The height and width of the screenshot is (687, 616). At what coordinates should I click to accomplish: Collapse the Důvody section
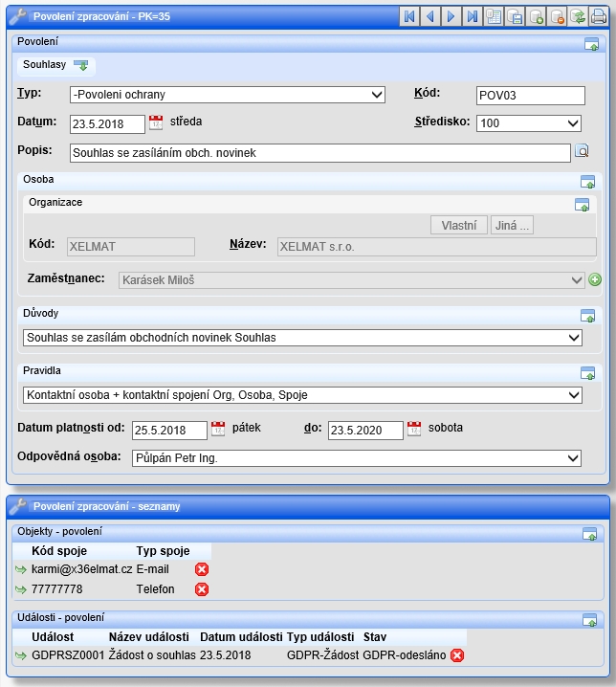(587, 316)
